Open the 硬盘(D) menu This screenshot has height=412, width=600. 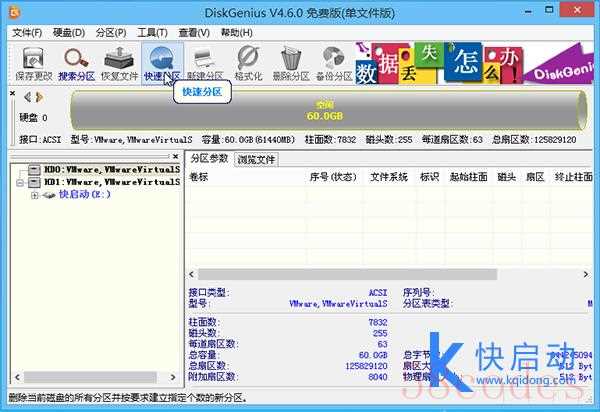click(x=68, y=33)
